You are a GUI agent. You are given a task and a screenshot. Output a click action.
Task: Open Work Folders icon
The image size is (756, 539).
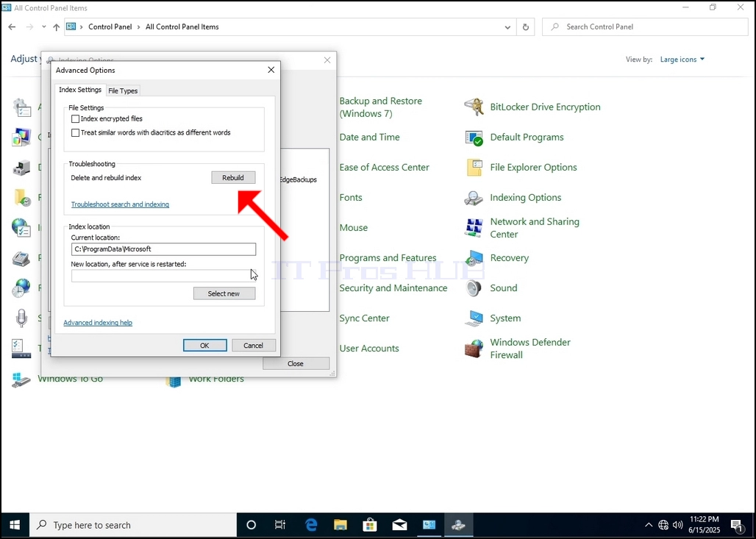pyautogui.click(x=174, y=380)
